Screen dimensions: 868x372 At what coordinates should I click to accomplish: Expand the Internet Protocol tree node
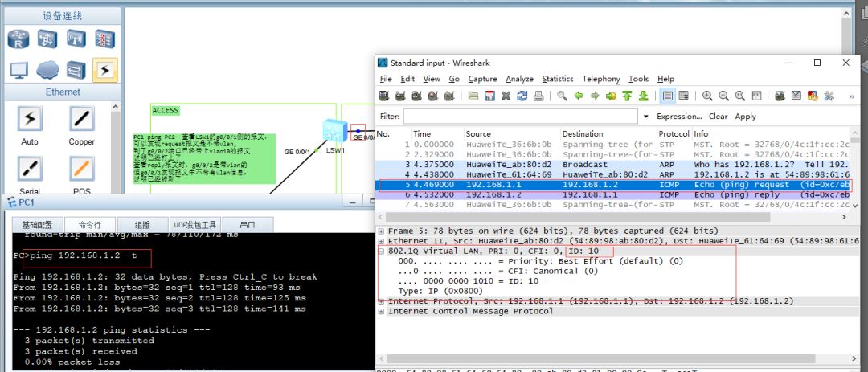pos(382,301)
